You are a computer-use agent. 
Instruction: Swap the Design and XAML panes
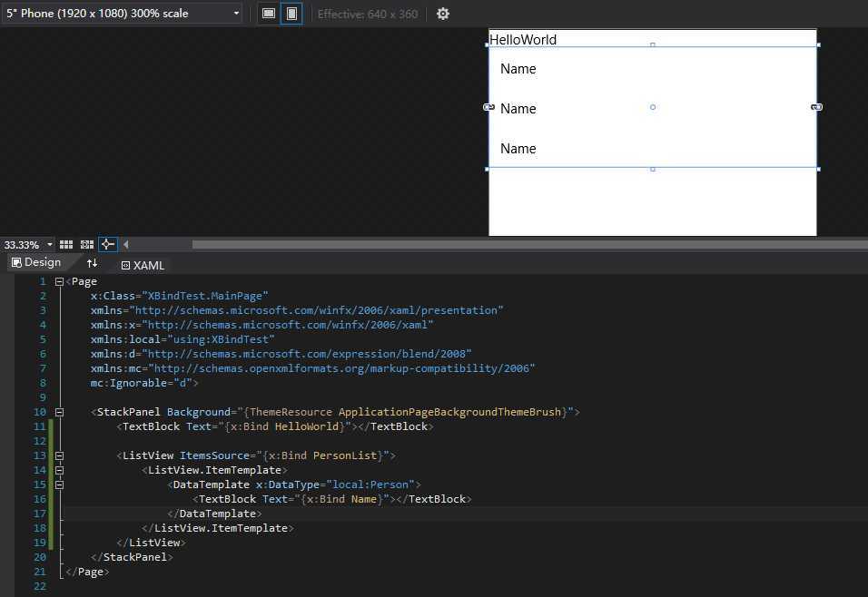[92, 263]
